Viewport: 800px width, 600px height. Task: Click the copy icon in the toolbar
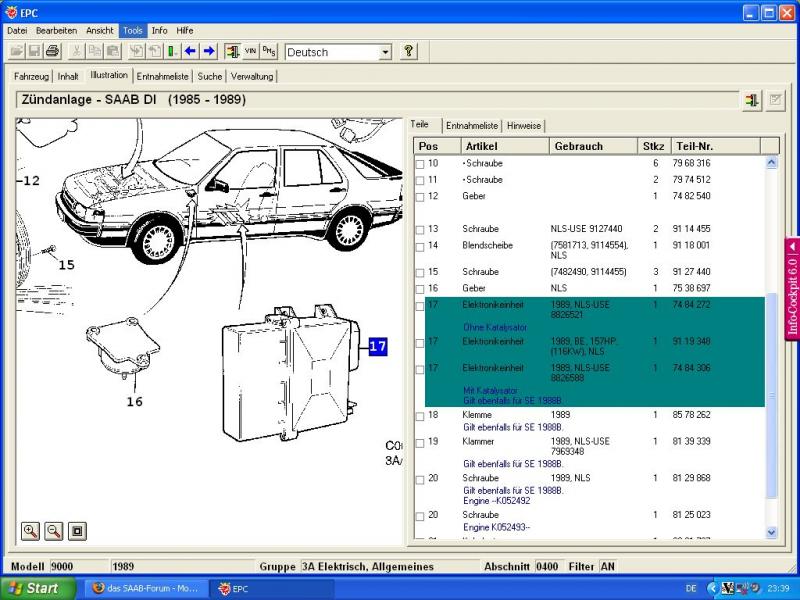point(94,51)
